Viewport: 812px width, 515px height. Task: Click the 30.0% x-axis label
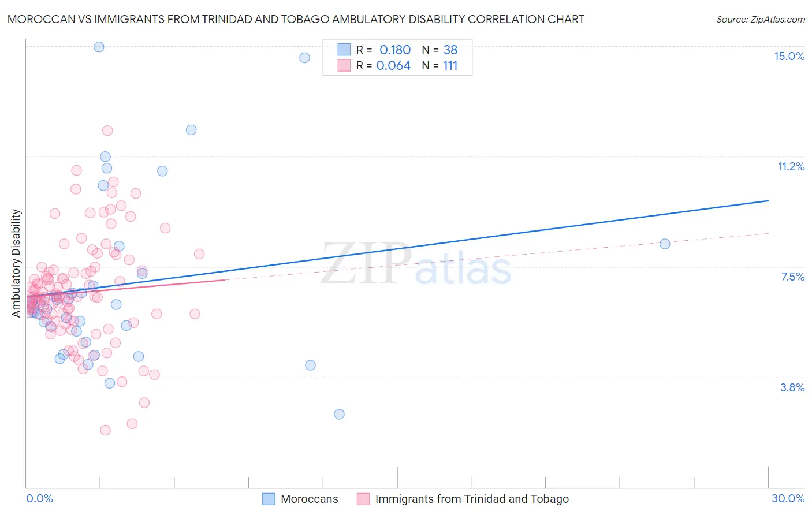788,498
